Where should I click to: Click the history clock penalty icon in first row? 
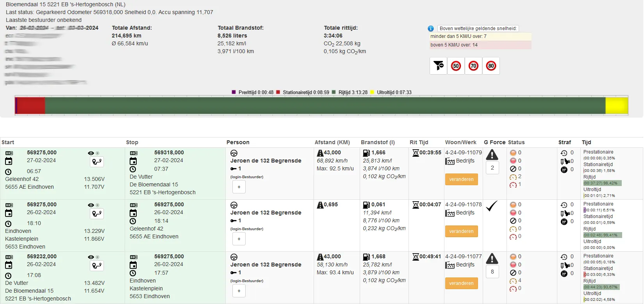point(564,153)
